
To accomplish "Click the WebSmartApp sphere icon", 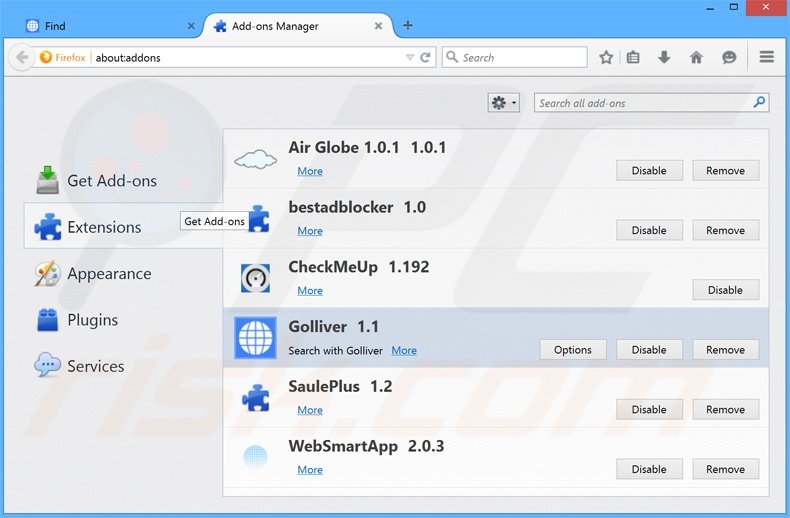I will tap(255, 457).
